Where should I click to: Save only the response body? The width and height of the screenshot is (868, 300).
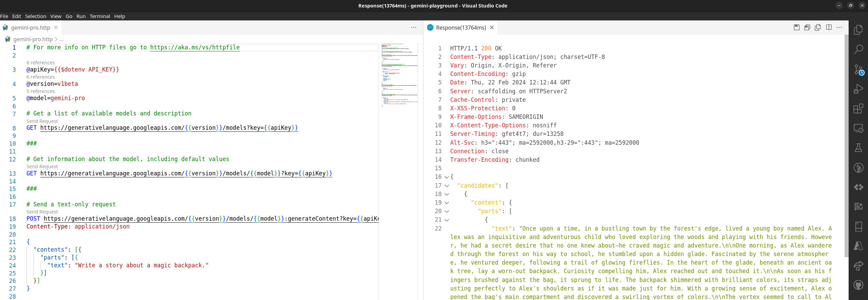(x=807, y=28)
